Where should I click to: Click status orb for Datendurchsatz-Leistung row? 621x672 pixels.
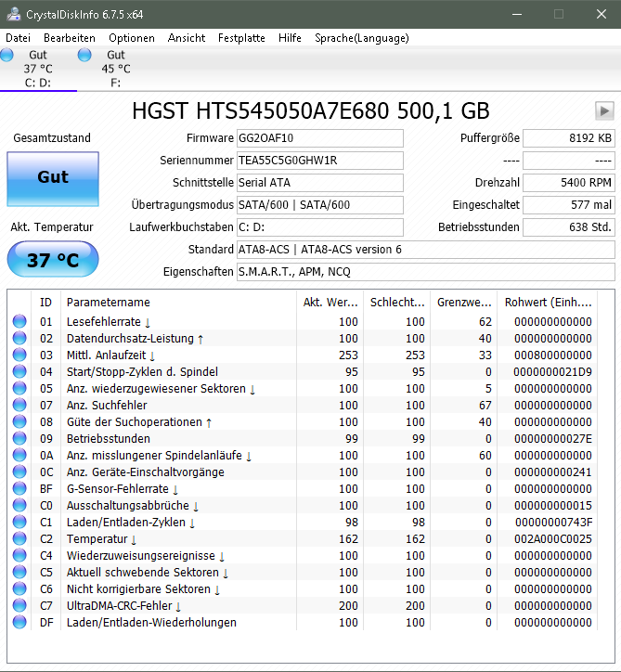pos(19,338)
